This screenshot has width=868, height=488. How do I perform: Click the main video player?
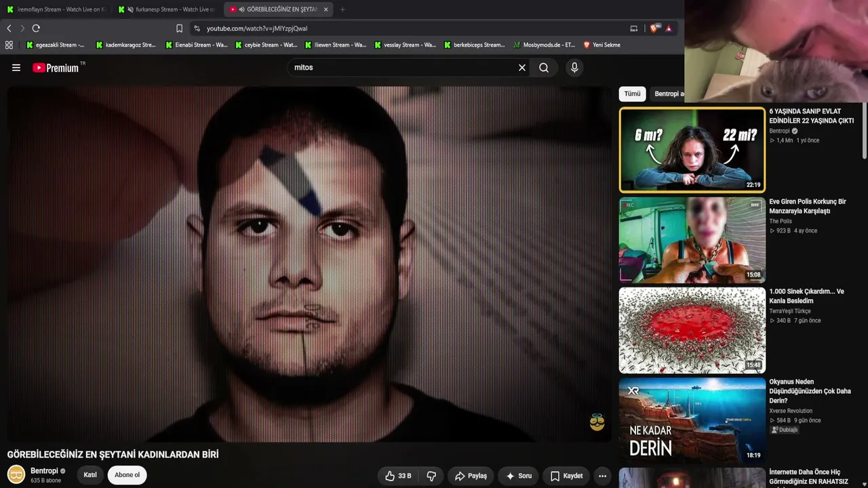309,264
